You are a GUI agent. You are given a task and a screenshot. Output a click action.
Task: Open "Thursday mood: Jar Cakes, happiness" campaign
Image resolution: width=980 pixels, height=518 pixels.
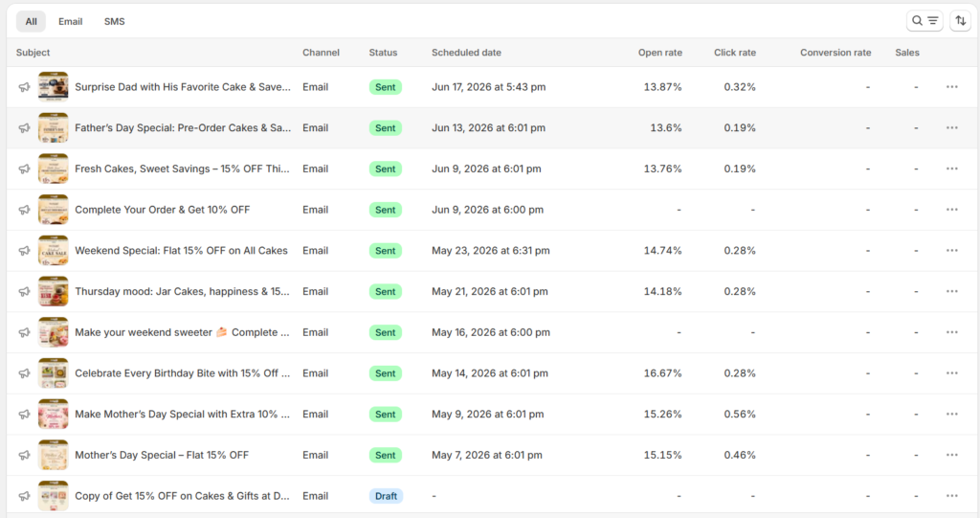[x=182, y=291]
